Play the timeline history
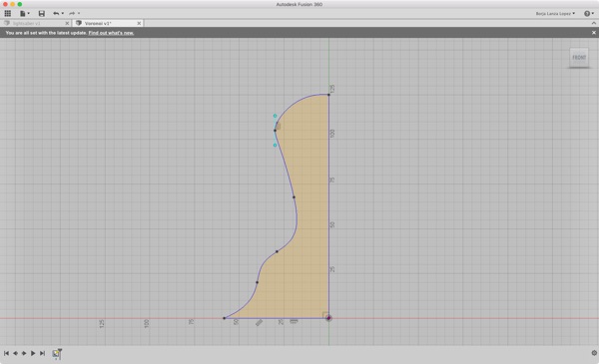 pos(33,353)
